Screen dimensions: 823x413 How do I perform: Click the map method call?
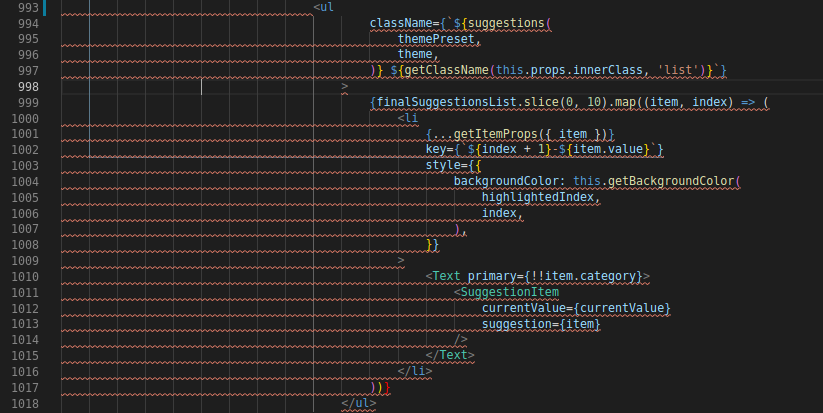(x=625, y=102)
